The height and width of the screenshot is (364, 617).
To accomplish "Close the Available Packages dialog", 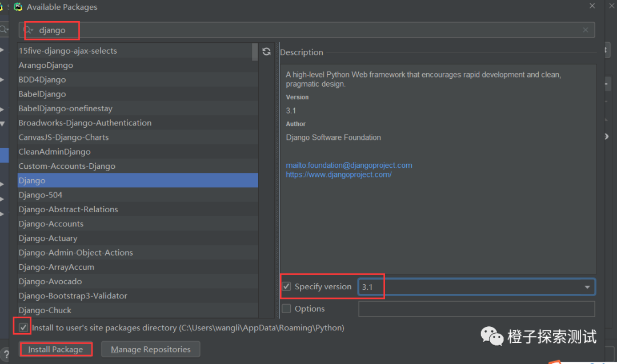I will click(x=592, y=6).
